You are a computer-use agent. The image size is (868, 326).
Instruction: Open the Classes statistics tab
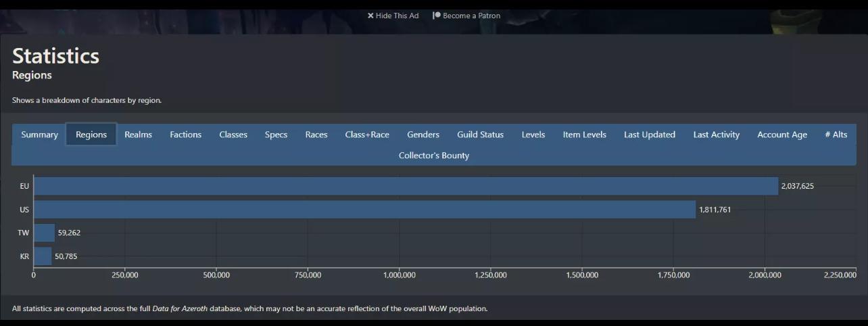[233, 135]
